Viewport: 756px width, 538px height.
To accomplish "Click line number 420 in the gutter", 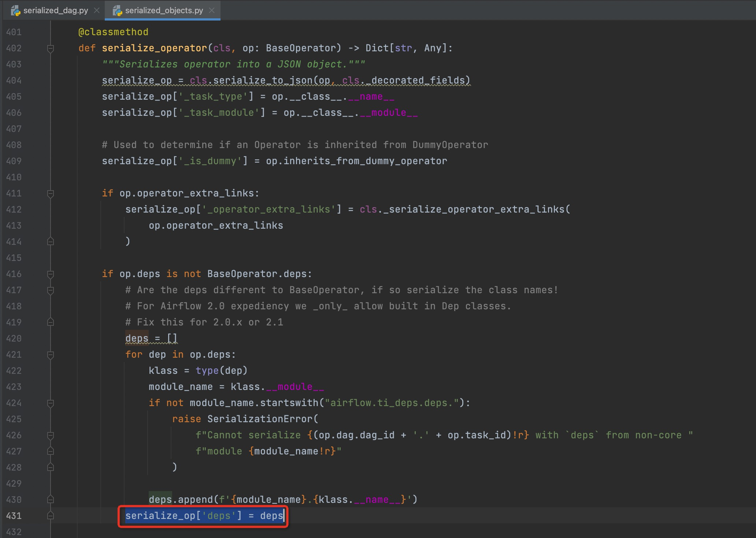I will click(x=14, y=338).
